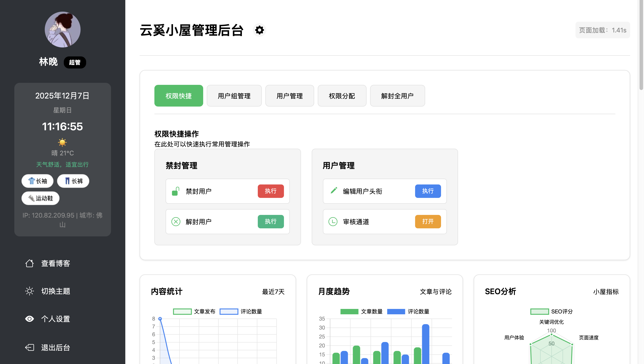
Task: Click the sun icon for 切换主题
Action: [29, 291]
